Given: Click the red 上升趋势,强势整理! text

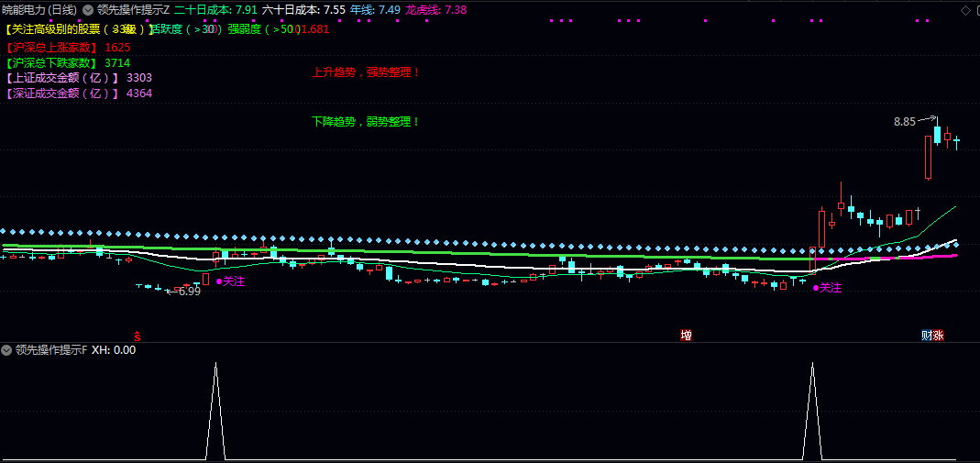Looking at the screenshot, I should coord(367,72).
